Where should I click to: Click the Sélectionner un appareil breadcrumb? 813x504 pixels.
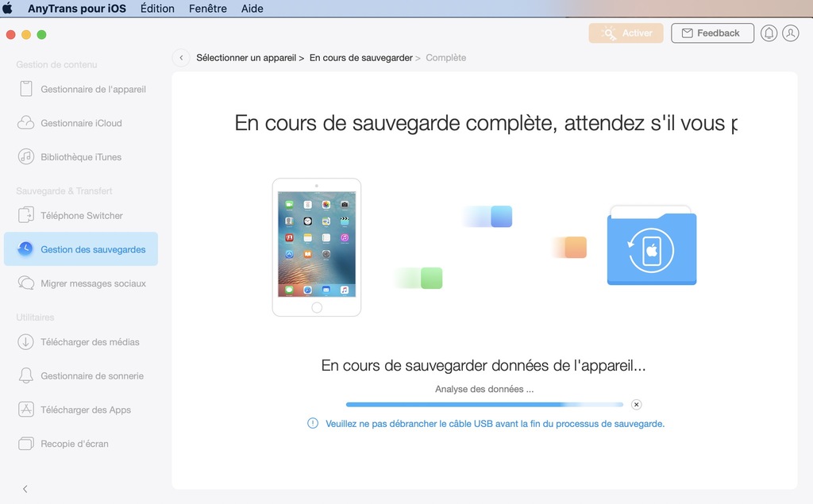coord(246,58)
